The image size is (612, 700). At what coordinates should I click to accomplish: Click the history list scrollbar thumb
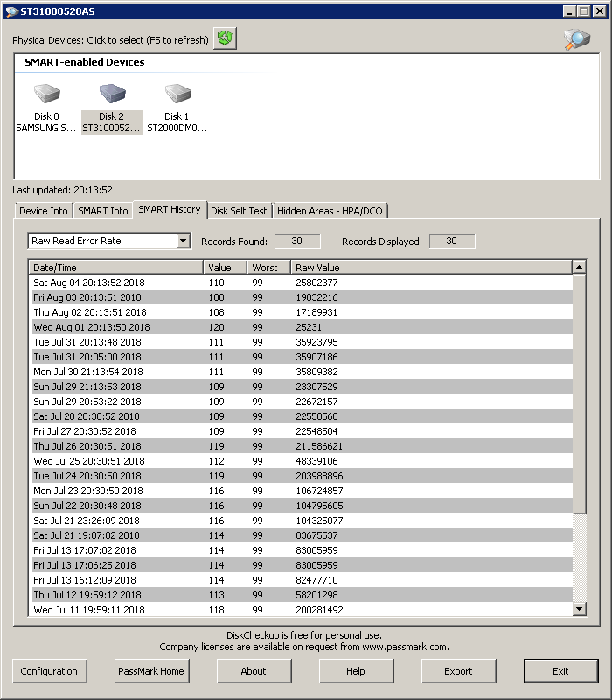[x=579, y=393]
